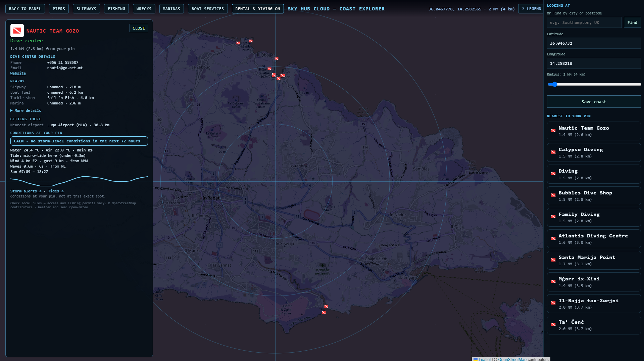Click the Nautic Team Gozo dive flag logo

pyautogui.click(x=17, y=31)
